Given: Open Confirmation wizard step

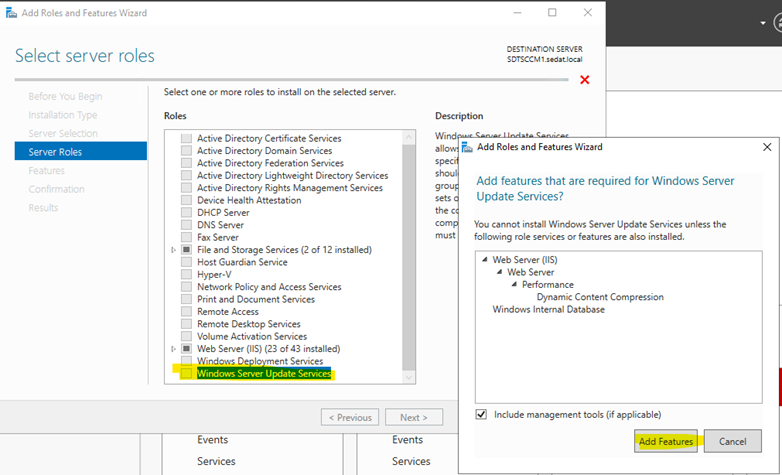Looking at the screenshot, I should 56,189.
